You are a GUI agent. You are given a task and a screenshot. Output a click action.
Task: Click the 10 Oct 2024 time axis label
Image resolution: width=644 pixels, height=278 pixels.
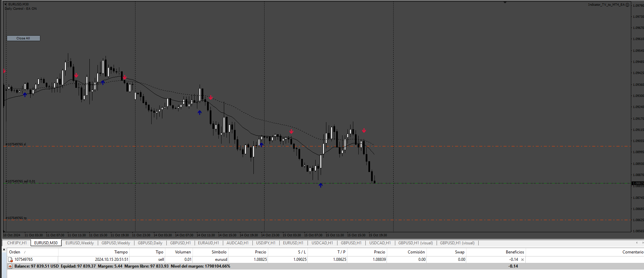point(12,235)
